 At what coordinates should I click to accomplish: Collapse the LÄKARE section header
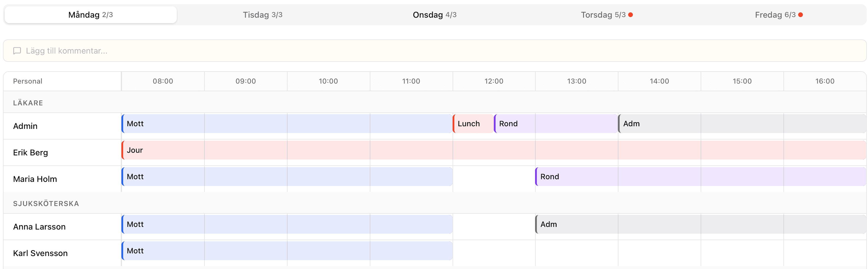(x=28, y=102)
